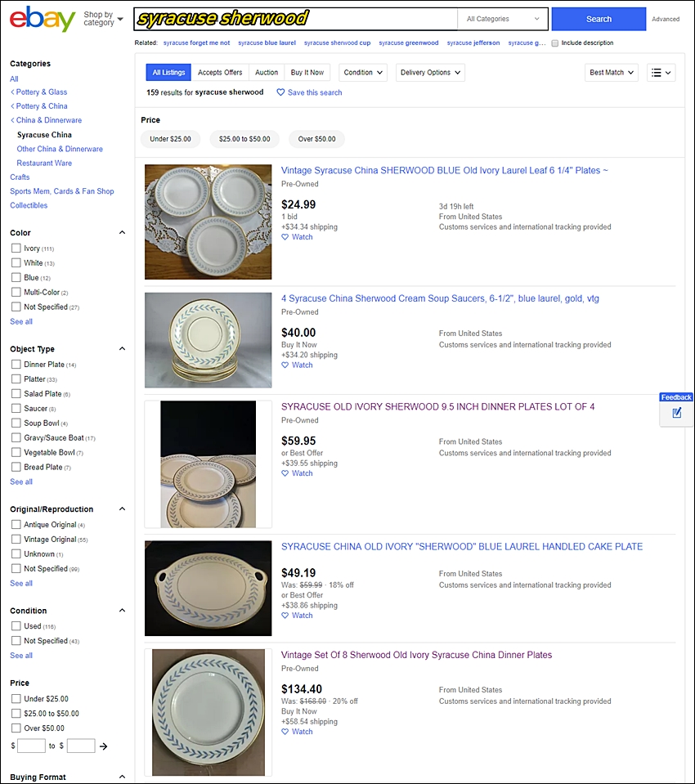The height and width of the screenshot is (784, 695).
Task: Check the Under $25.00 sidebar price filter
Action: click(x=16, y=698)
